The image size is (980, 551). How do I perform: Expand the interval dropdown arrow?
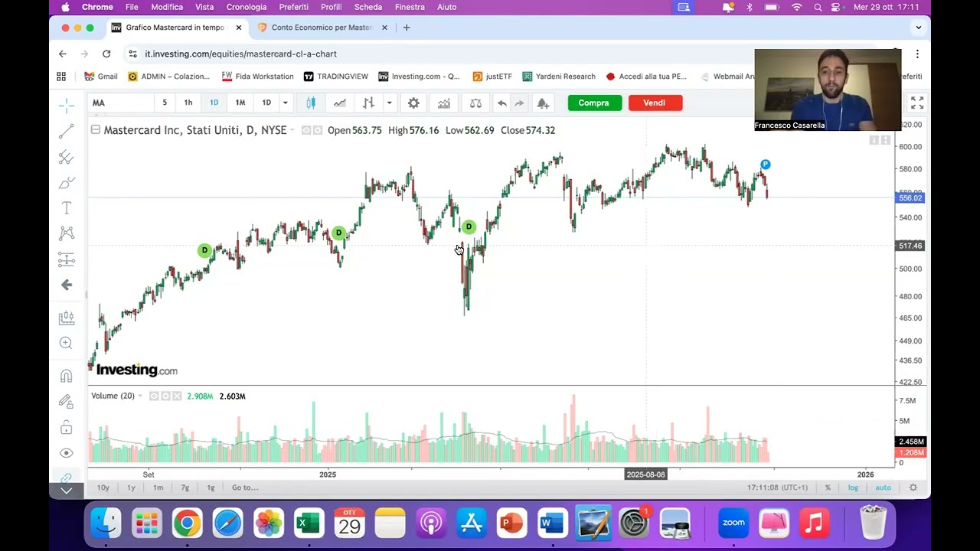pyautogui.click(x=285, y=103)
